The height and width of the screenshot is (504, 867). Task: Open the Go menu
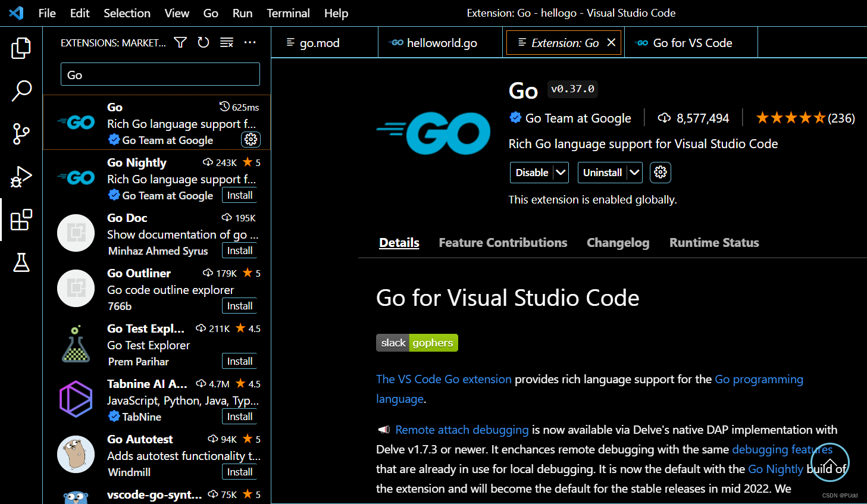(211, 13)
